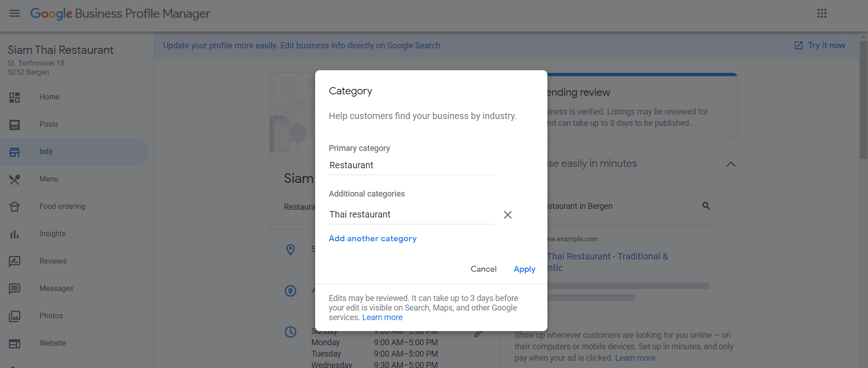
Task: Click the restaurant in Bergen search box
Action: click(x=632, y=206)
